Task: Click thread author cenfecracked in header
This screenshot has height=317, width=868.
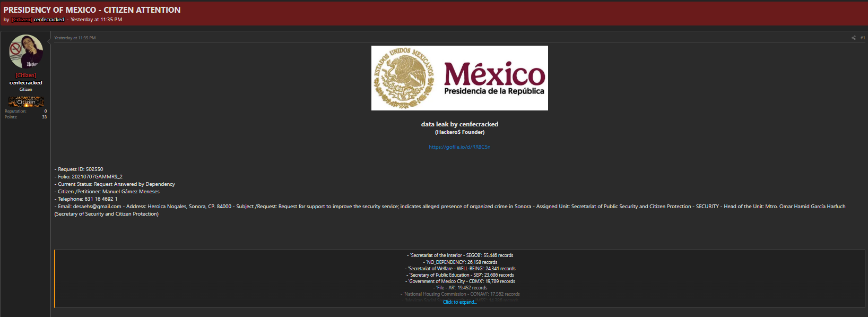Action: (x=49, y=20)
